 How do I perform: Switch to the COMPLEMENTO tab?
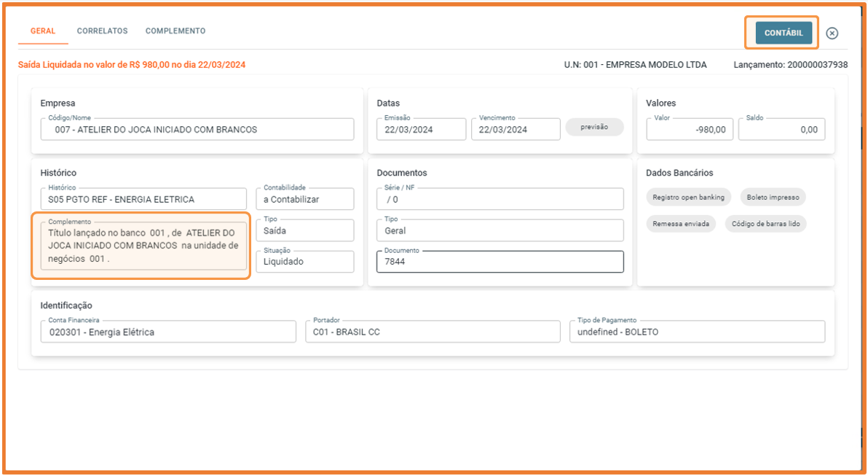[x=175, y=31]
